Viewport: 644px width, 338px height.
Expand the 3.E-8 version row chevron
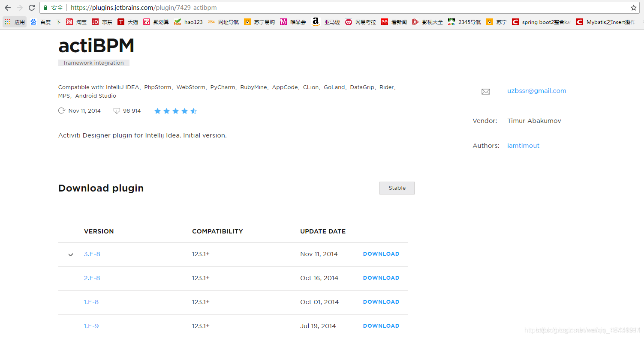(71, 254)
